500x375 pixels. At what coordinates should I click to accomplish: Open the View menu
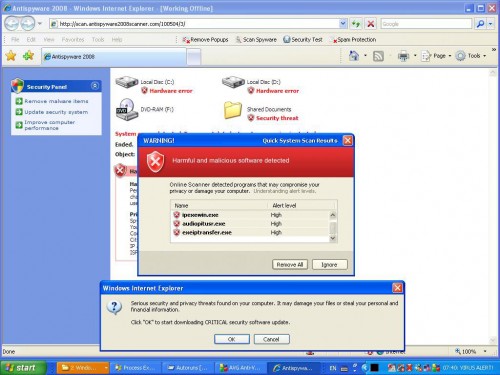pyautogui.click(x=49, y=40)
